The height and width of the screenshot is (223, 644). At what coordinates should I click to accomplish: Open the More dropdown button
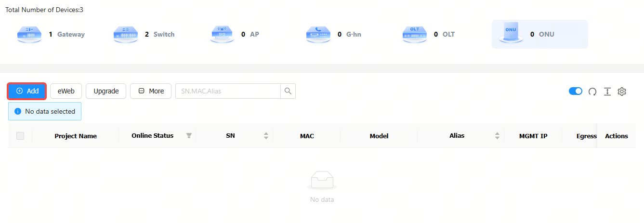pos(151,91)
